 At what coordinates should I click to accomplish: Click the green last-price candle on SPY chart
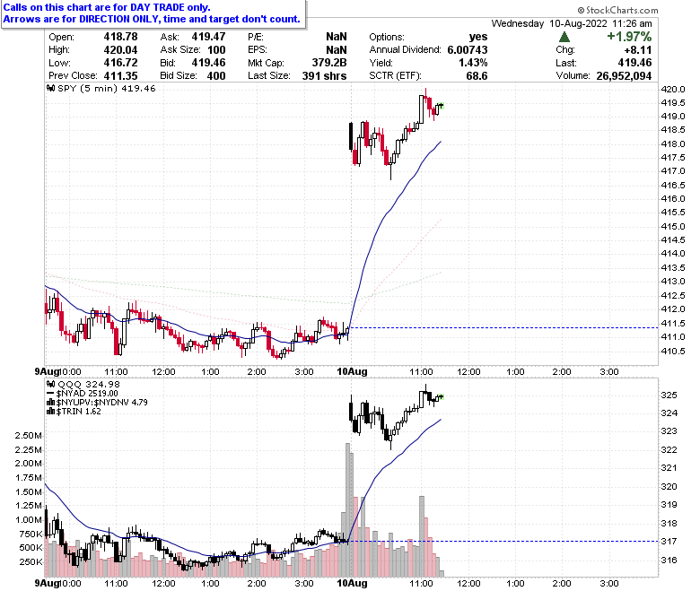click(441, 106)
